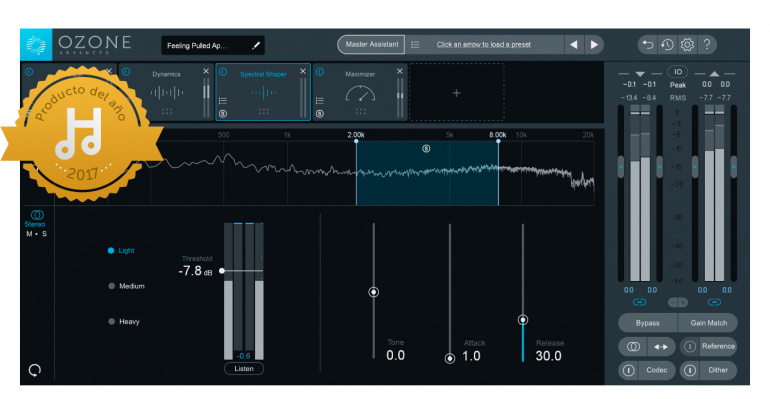Image resolution: width=770 pixels, height=399 pixels.
Task: Select the Dynamics module tab
Action: point(166,92)
